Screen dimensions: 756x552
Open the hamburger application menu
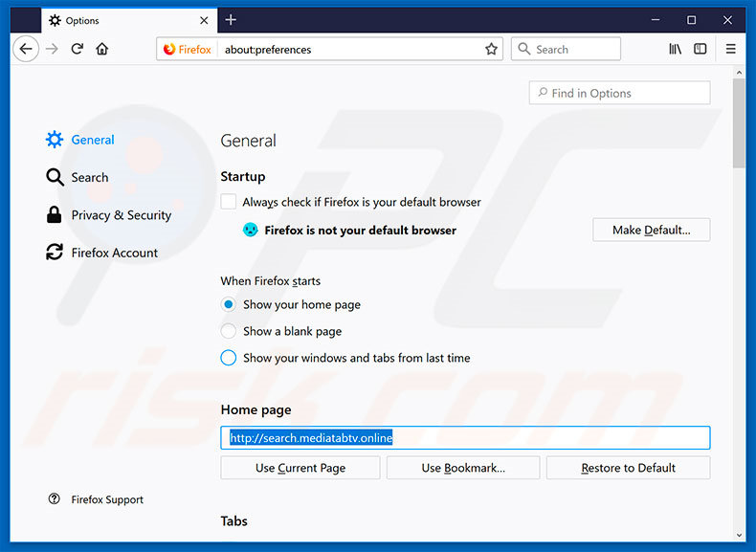[730, 49]
